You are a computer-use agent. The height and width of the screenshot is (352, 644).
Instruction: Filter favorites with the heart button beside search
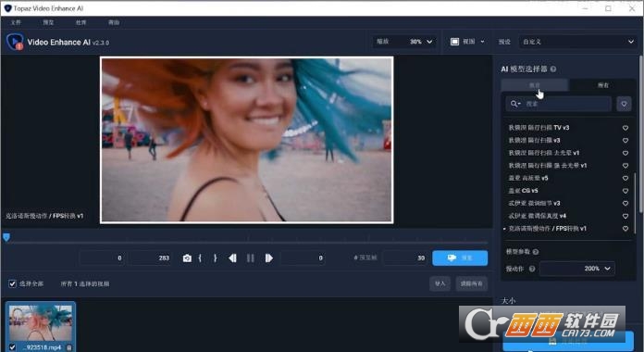click(624, 104)
